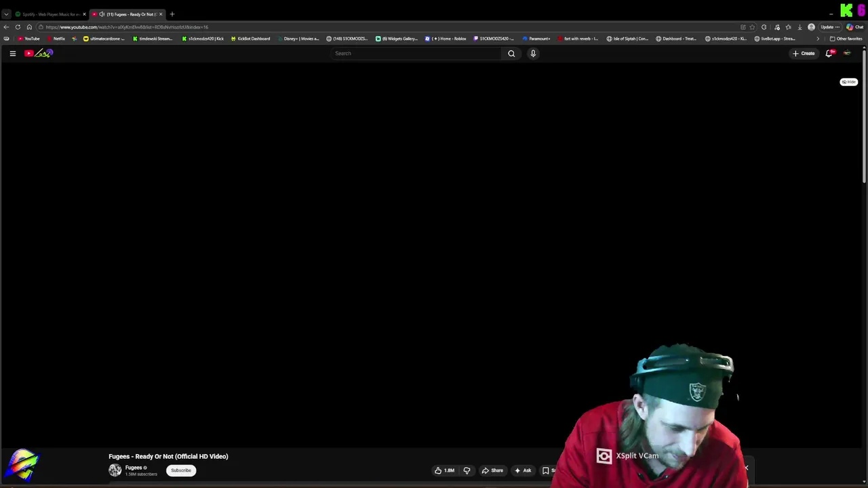Click the YouTube Search input field
868x488 pixels.
[416, 54]
